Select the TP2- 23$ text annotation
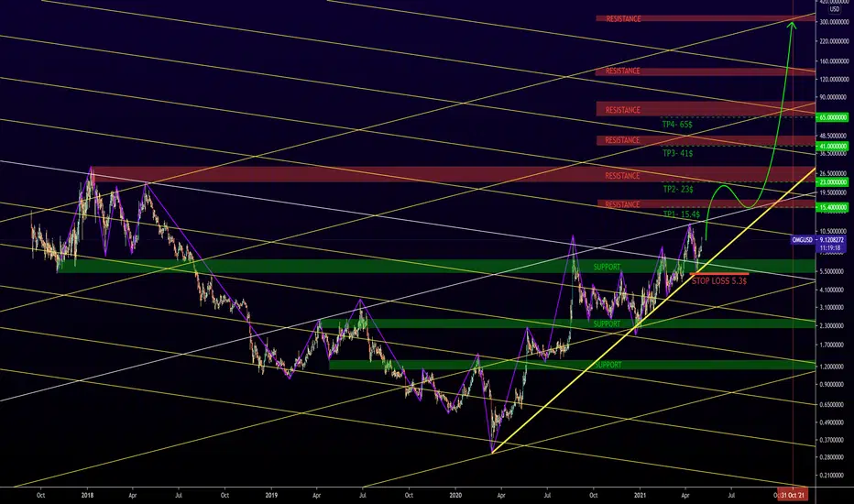854x504 pixels. (x=678, y=189)
